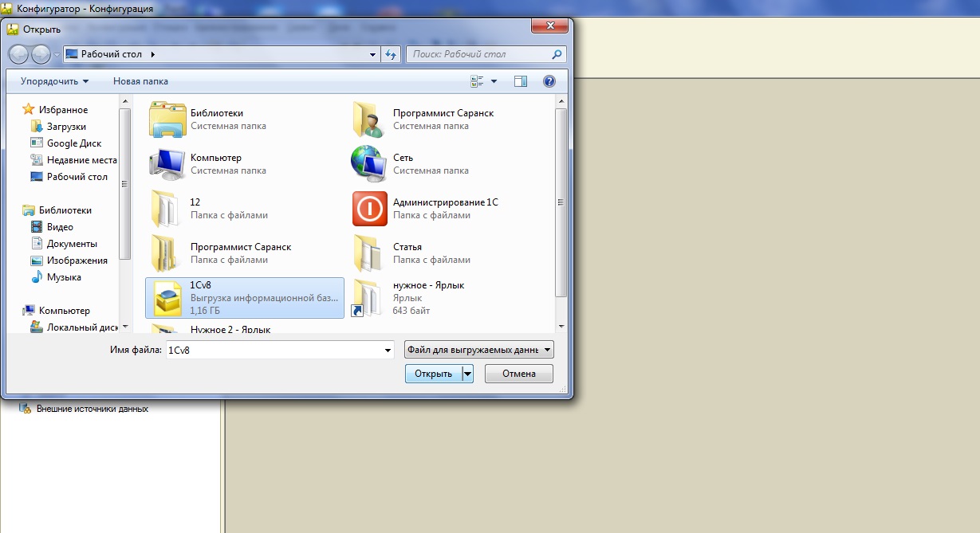
Task: Open the Изображения library
Action: click(x=77, y=261)
